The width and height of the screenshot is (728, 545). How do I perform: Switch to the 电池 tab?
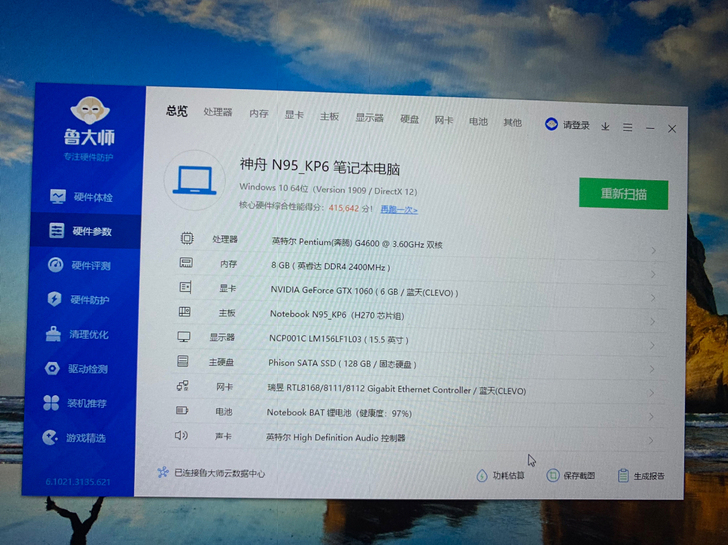pyautogui.click(x=478, y=121)
